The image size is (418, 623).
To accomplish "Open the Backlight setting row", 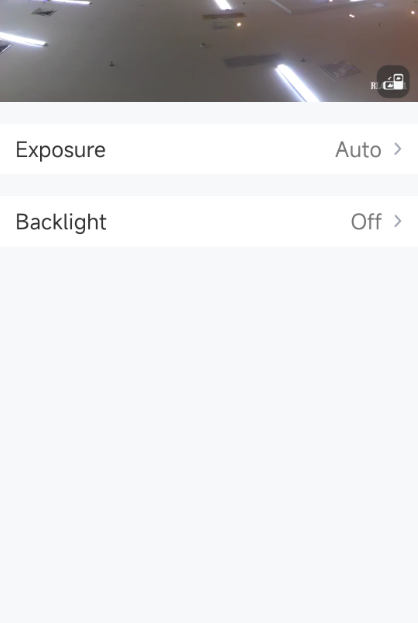I will [x=209, y=221].
